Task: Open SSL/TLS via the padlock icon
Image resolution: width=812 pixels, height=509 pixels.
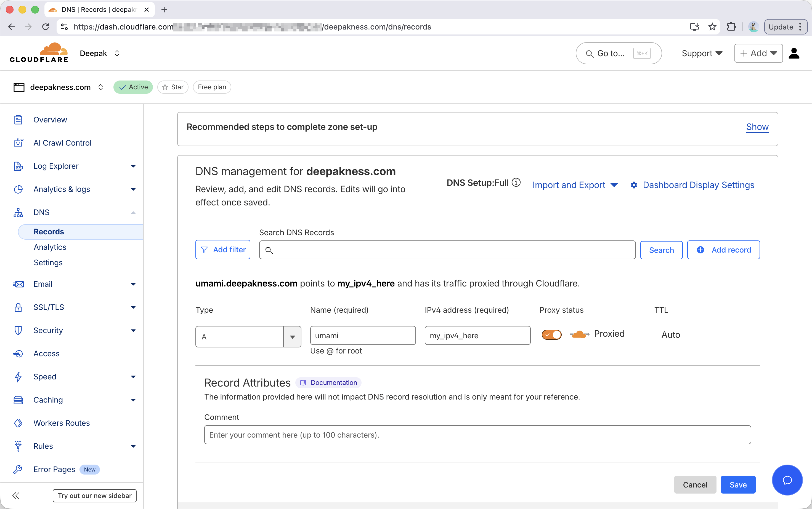Action: point(18,307)
